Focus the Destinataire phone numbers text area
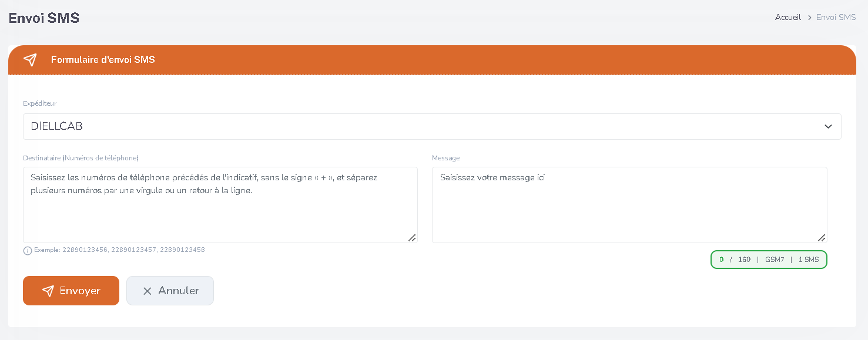Image resolution: width=868 pixels, height=340 pixels. point(220,205)
